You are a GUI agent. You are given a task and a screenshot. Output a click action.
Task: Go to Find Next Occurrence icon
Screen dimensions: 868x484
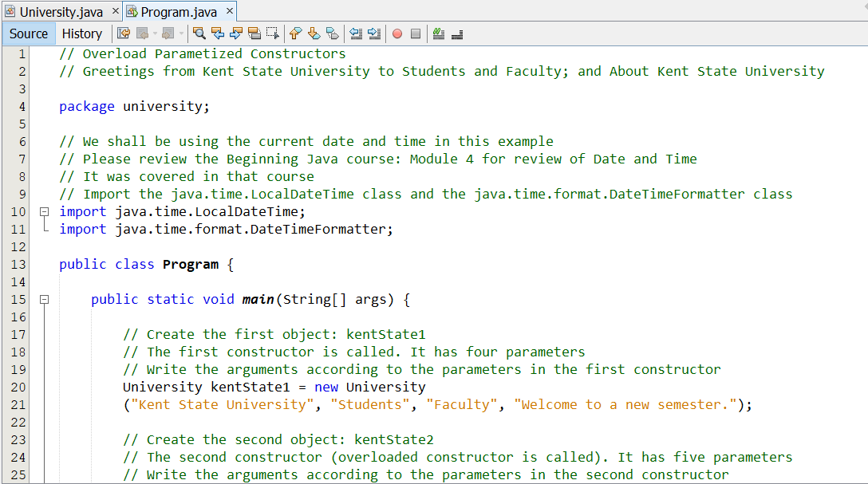tap(236, 33)
